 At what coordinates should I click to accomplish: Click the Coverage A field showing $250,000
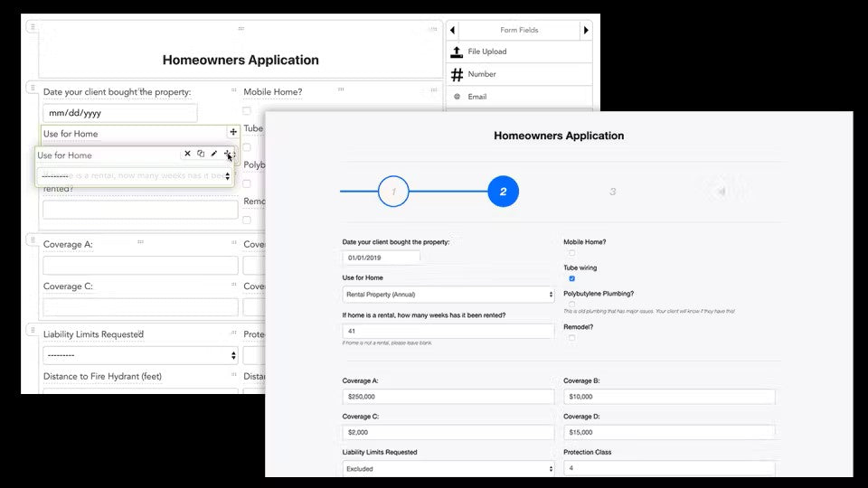tap(448, 397)
